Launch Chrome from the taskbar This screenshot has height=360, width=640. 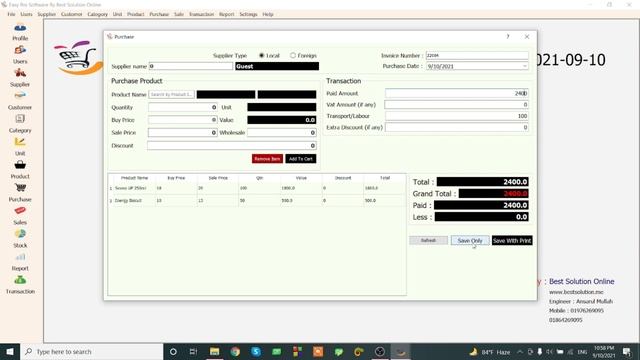[x=235, y=351]
